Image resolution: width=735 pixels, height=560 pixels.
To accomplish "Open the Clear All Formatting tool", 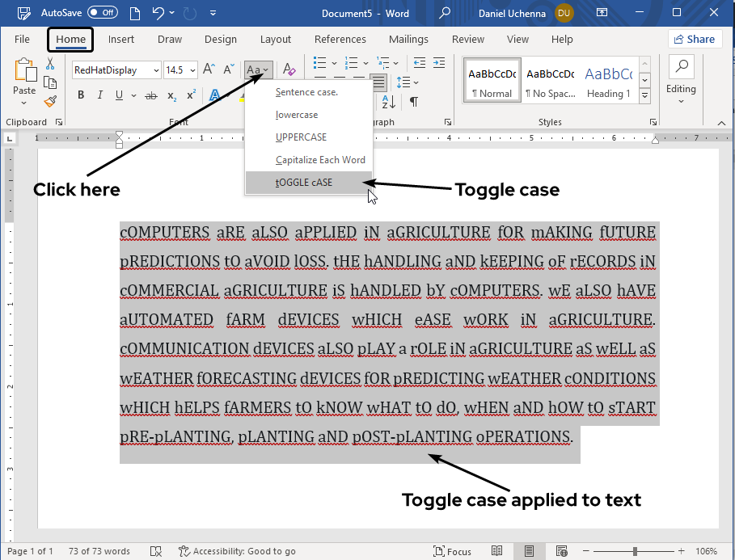I will click(289, 69).
